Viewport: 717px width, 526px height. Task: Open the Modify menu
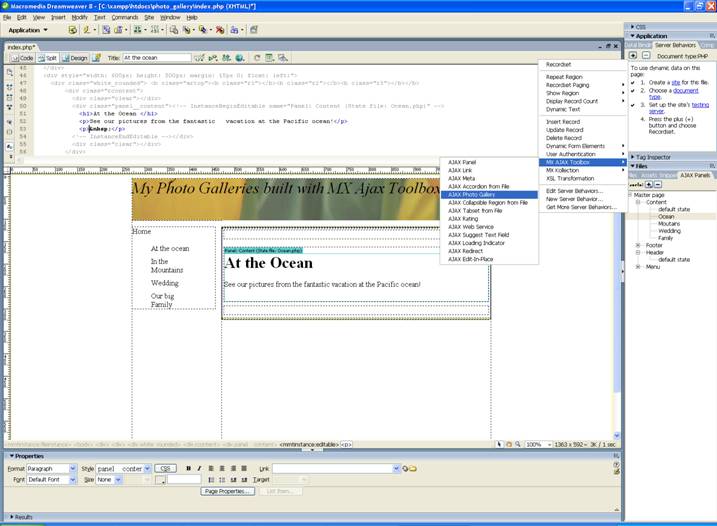point(80,17)
